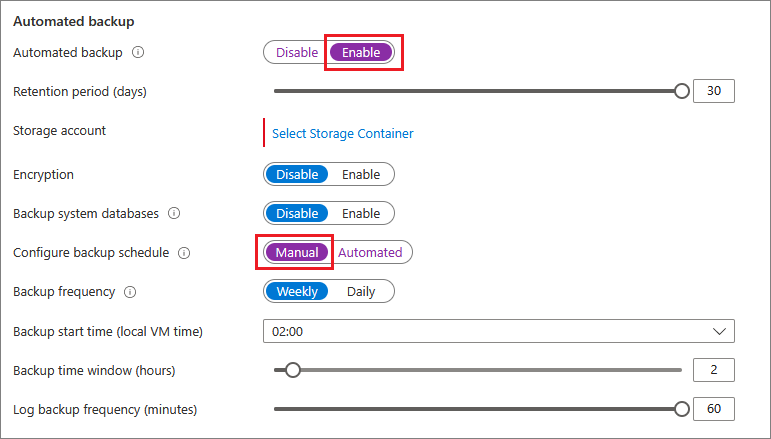The image size is (771, 439).
Task: Click Log backup frequency slider handle
Action: coord(682,409)
